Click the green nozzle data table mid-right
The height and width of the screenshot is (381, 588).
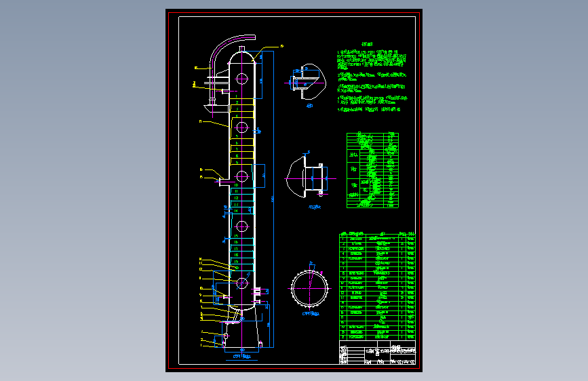[x=372, y=170]
